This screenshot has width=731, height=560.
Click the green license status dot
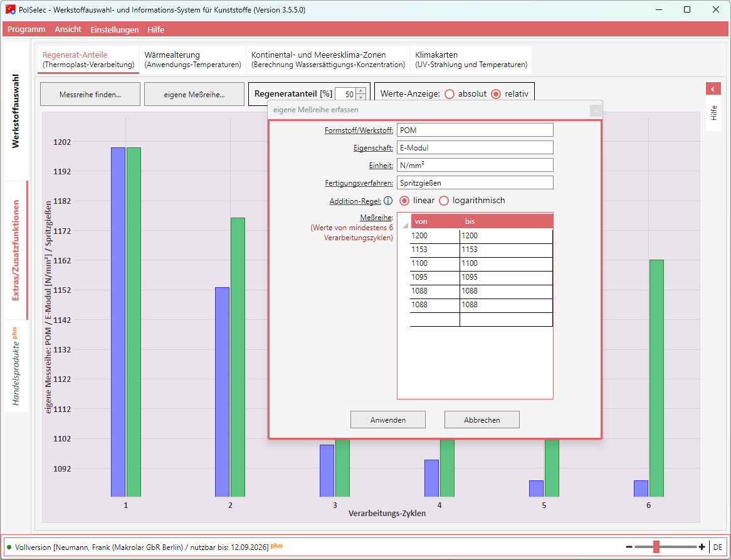pos(9,547)
